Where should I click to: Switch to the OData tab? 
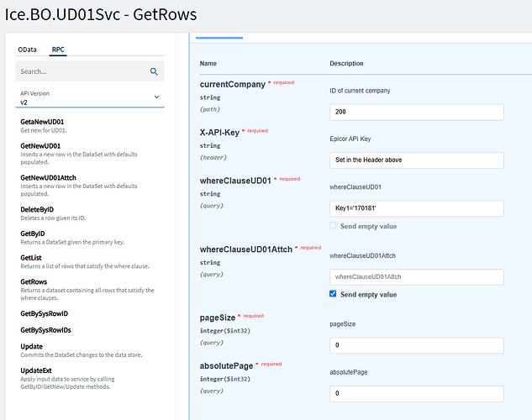point(27,50)
